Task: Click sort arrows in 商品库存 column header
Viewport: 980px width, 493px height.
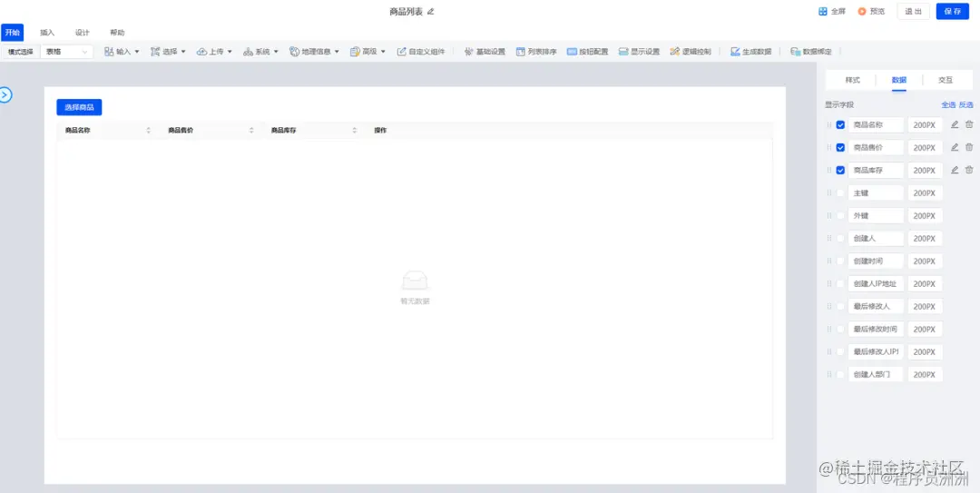Action: pyautogui.click(x=355, y=131)
